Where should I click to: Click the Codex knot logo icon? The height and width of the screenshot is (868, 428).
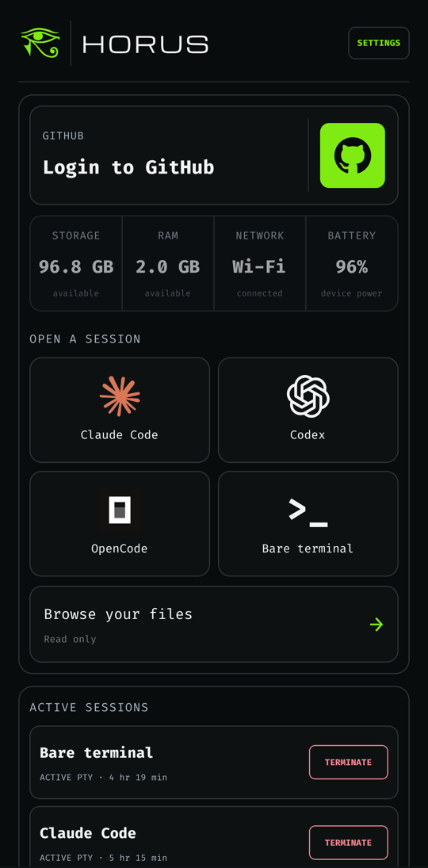(308, 396)
